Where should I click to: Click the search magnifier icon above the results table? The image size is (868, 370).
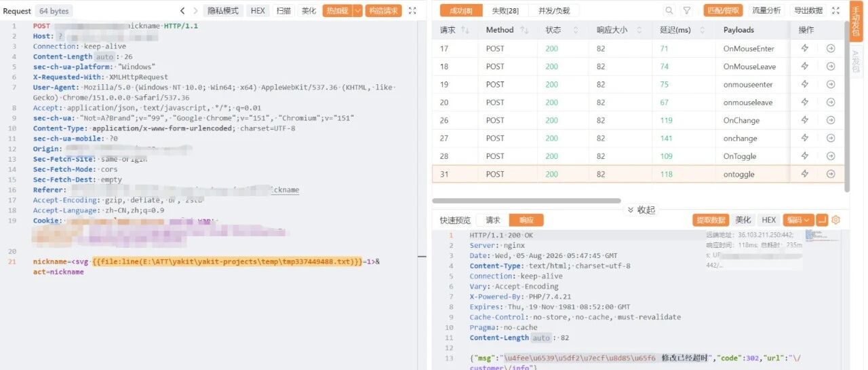[x=669, y=11]
